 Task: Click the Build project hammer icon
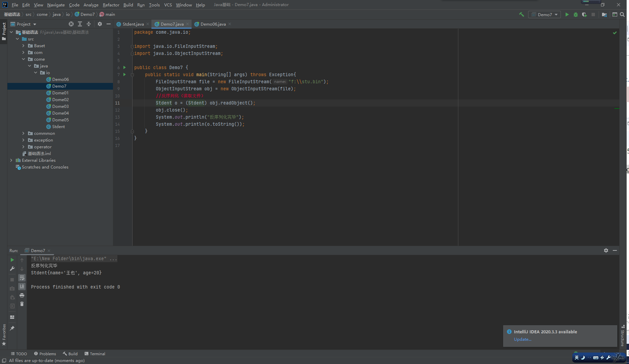521,14
